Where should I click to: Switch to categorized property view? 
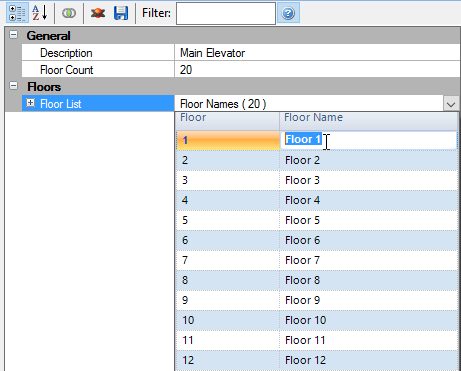tap(17, 13)
